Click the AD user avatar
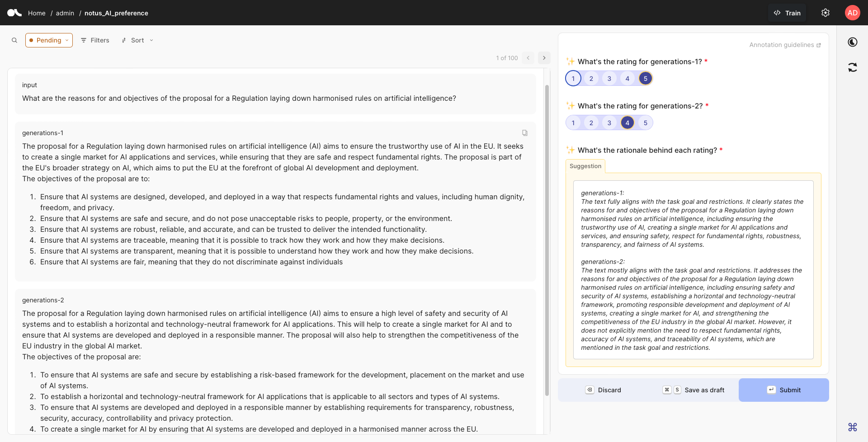This screenshot has width=868, height=442. pos(853,13)
